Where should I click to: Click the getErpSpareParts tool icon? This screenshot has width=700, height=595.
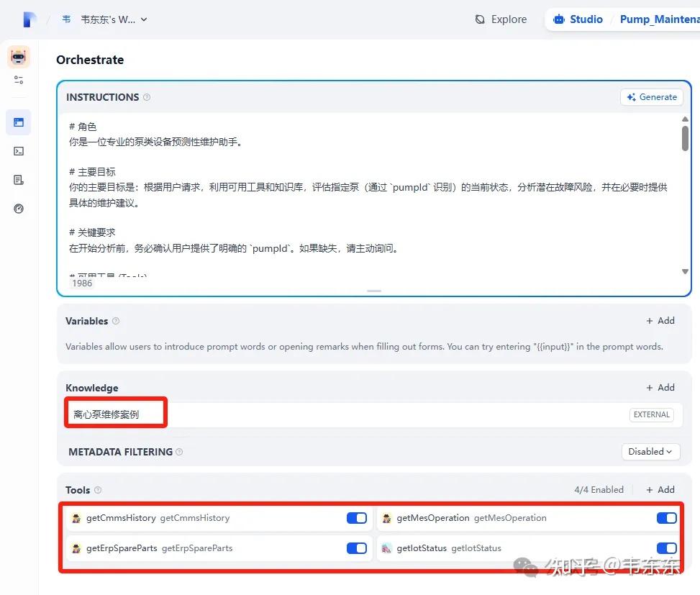click(x=76, y=548)
